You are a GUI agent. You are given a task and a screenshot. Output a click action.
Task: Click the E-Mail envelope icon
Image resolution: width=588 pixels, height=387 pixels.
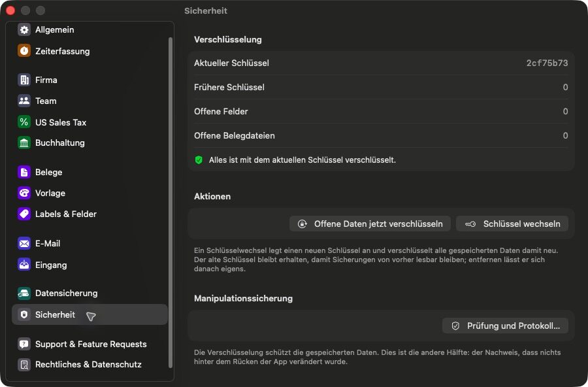(24, 243)
